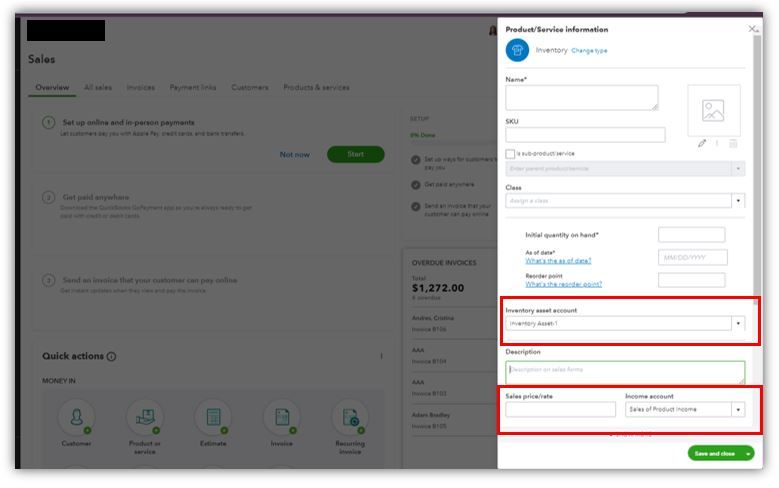Open the What's the as of date link

[558, 261]
